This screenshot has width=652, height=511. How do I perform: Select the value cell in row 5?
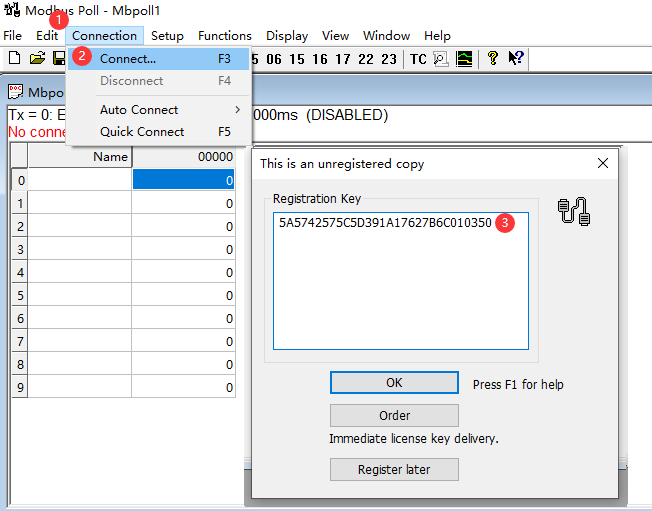click(183, 295)
